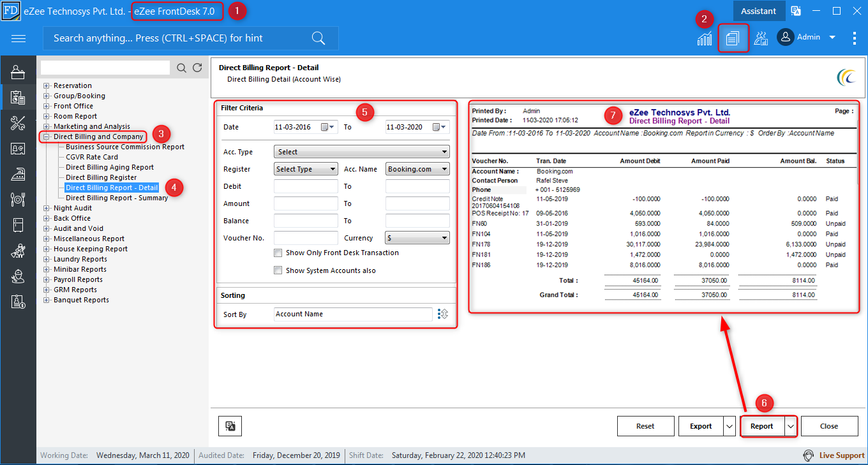Open CGVR Rate Card report

92,157
